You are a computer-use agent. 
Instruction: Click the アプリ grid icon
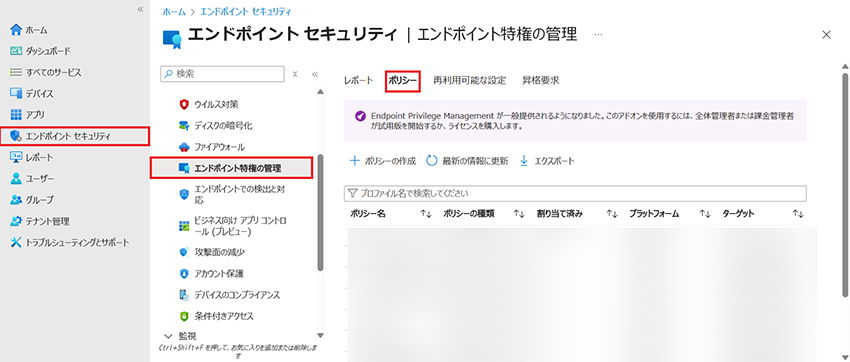pos(16,114)
